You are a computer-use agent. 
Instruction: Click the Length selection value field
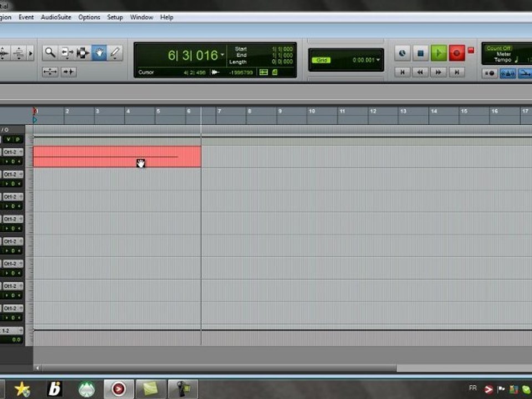pyautogui.click(x=282, y=62)
